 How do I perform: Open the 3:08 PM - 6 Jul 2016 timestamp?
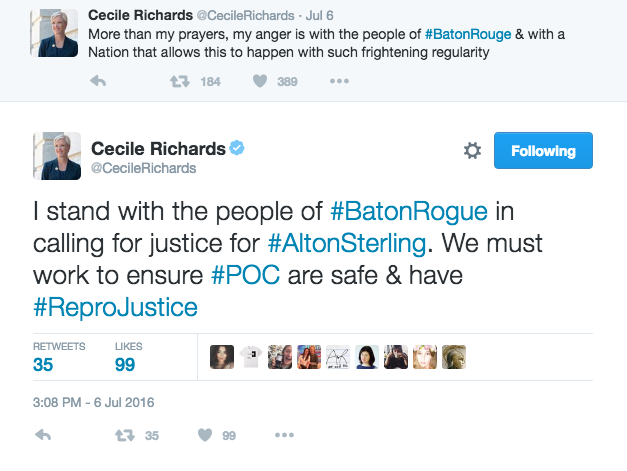pos(94,402)
